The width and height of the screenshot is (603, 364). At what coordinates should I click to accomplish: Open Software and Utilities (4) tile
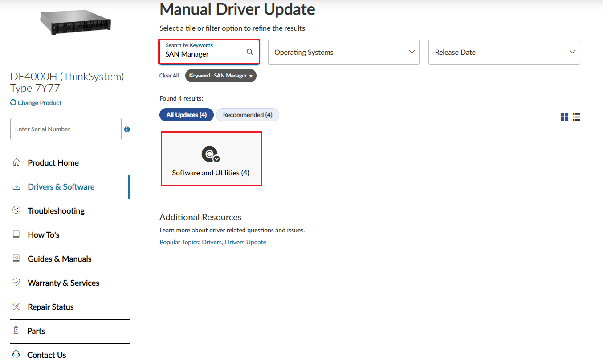coord(211,158)
